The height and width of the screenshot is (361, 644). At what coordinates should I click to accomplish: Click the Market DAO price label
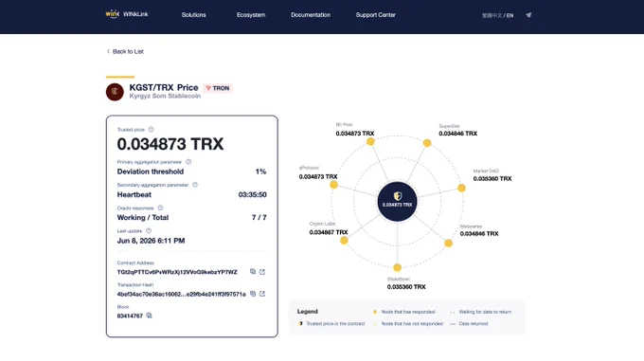[x=492, y=179]
